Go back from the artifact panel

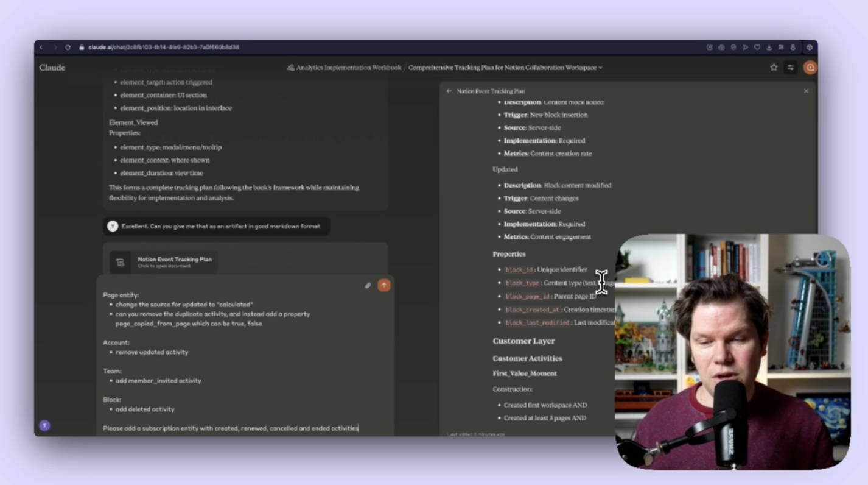[449, 91]
